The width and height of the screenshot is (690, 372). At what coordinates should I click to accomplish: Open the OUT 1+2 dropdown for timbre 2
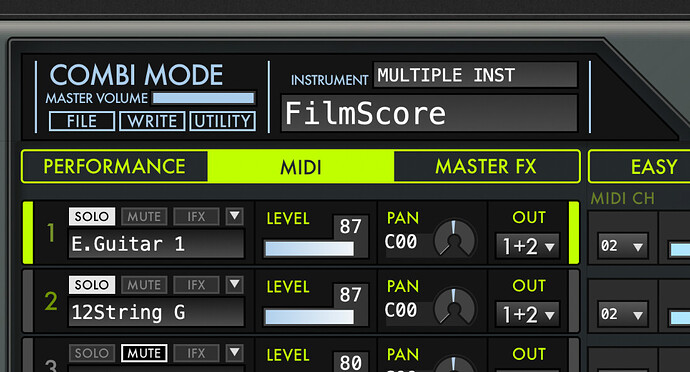(x=527, y=314)
